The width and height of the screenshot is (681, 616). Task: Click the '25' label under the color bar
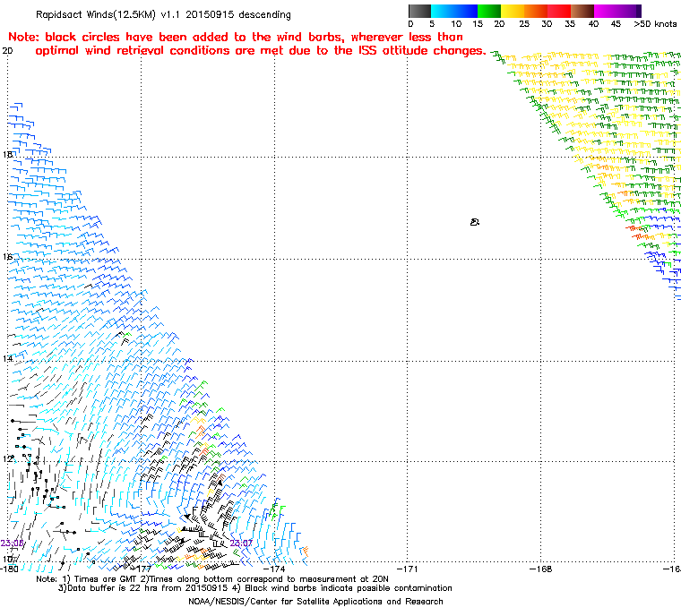pos(524,24)
